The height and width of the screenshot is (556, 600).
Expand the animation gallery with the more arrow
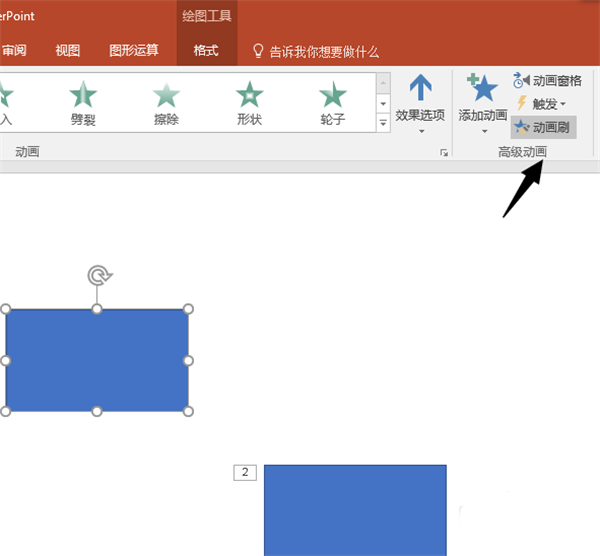coord(383,123)
